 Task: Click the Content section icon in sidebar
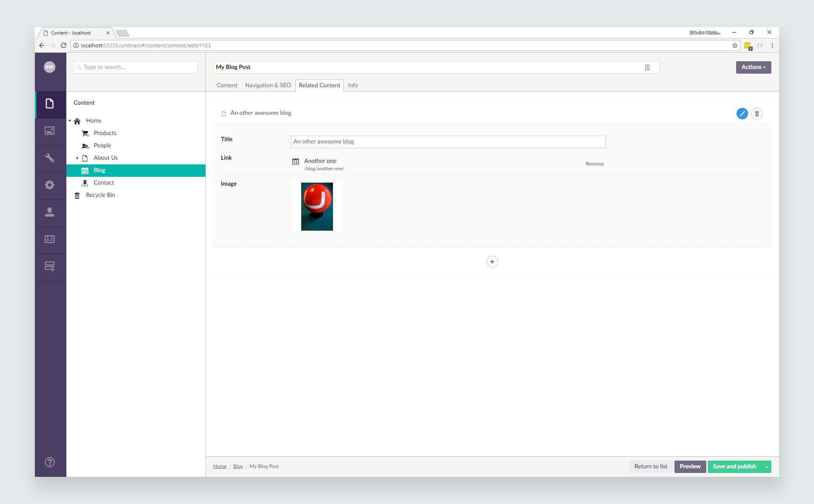coord(50,103)
